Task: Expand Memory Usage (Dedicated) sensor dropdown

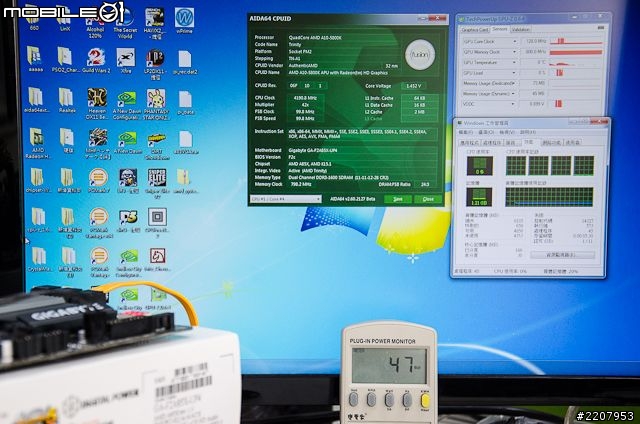Action: [514, 83]
